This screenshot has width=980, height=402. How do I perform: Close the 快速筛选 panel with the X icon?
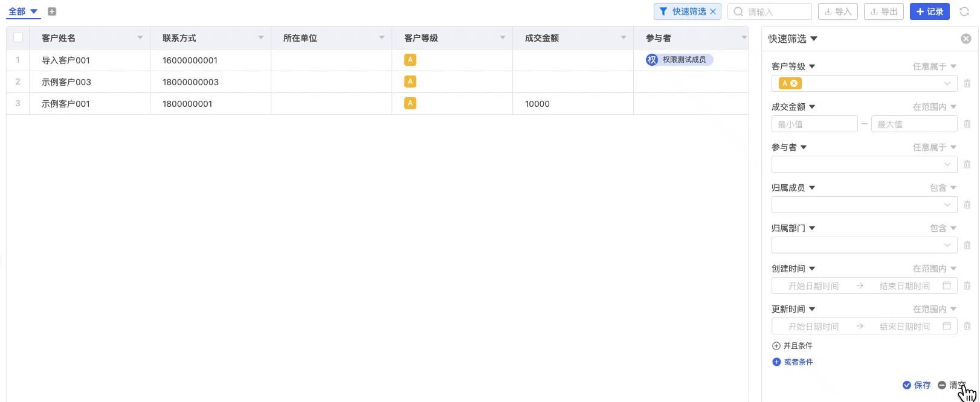(965, 39)
